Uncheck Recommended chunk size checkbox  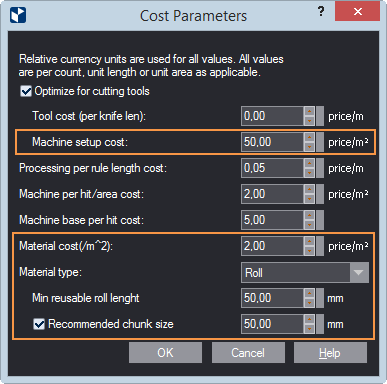(x=39, y=324)
